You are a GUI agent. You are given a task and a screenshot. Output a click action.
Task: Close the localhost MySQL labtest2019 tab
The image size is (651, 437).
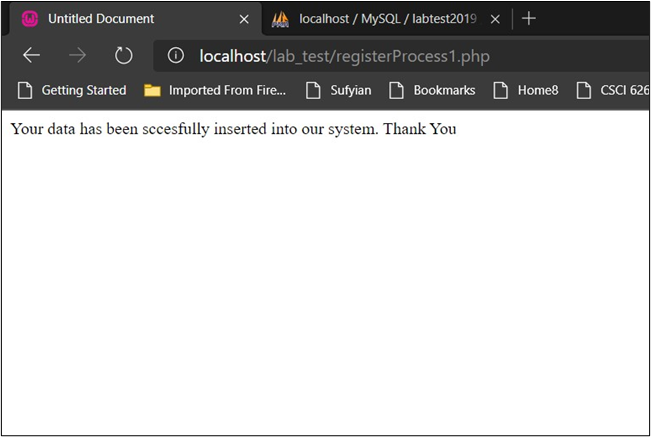[x=495, y=19]
